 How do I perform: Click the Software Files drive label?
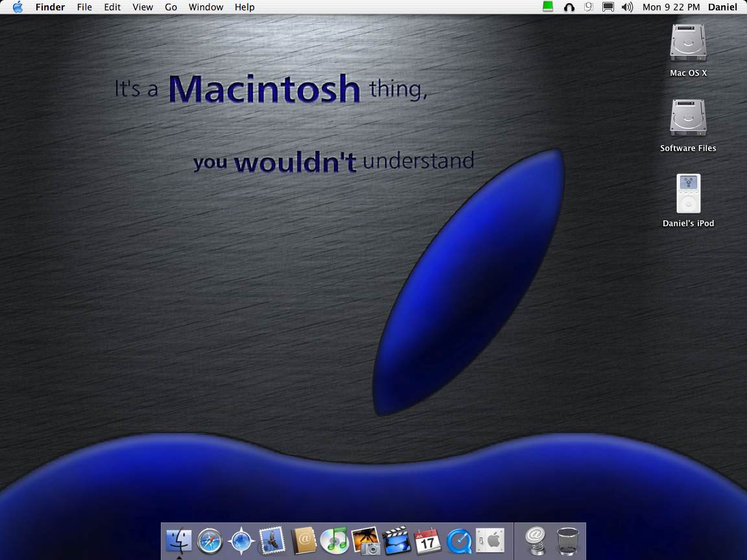688,148
